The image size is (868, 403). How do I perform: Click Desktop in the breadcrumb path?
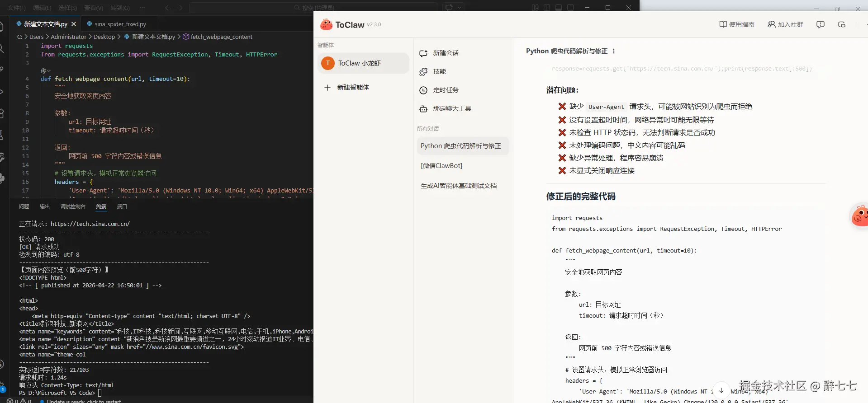pyautogui.click(x=104, y=37)
